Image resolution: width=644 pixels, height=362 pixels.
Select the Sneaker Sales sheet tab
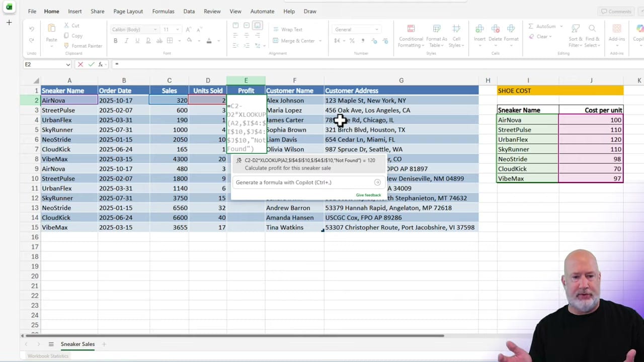[77, 344]
